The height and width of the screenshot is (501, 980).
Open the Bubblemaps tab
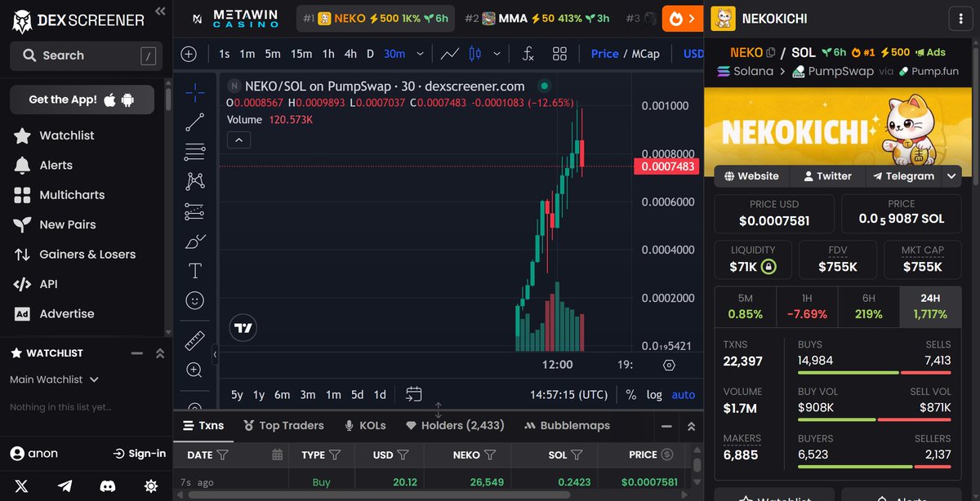point(567,425)
